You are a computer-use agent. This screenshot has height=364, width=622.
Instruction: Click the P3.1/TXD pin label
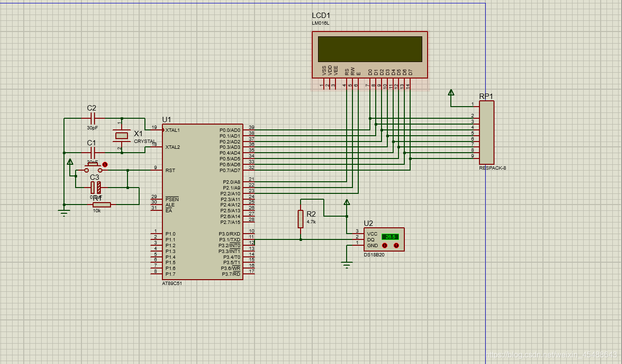pos(229,239)
